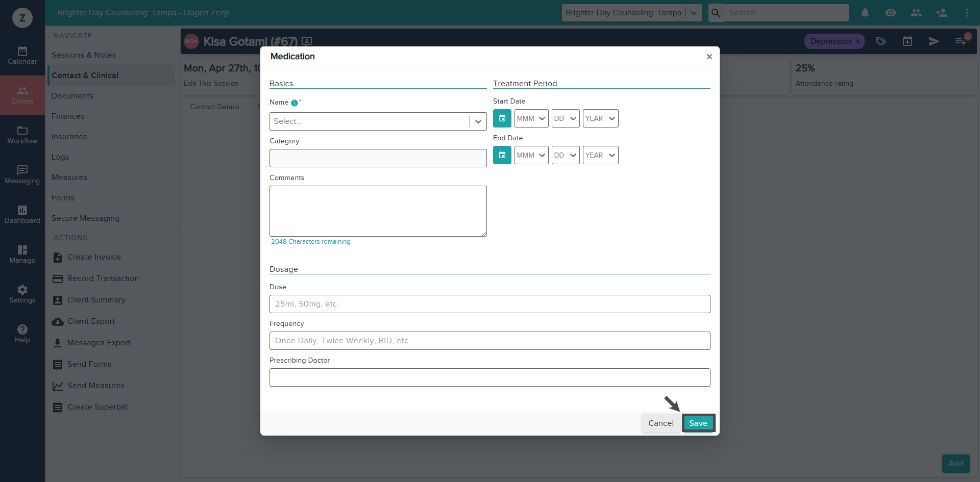Image resolution: width=980 pixels, height=482 pixels.
Task: Open the notifications bell
Action: pos(865,13)
